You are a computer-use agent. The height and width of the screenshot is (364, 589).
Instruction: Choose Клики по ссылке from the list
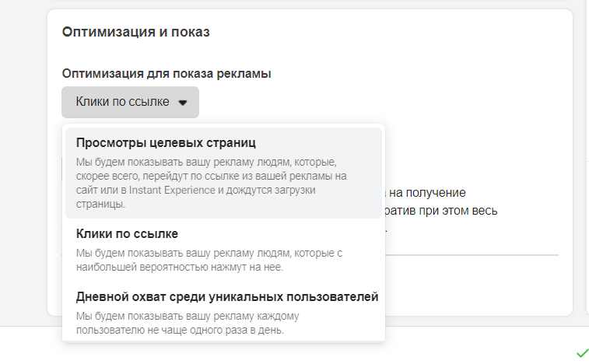(128, 233)
